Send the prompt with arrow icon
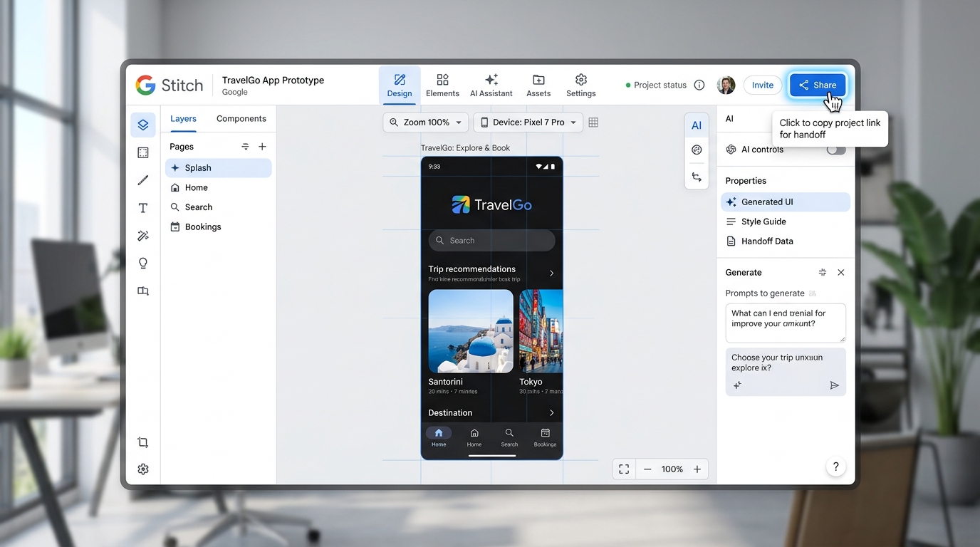Screen dimensions: 980x547 click(x=835, y=385)
